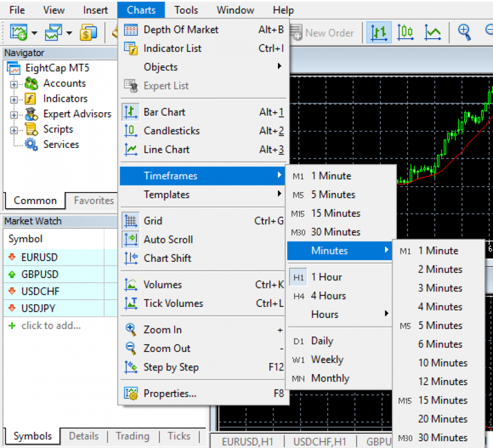Click the Tick Volumes menu icon
Screen dimensions: 493x448
131,303
